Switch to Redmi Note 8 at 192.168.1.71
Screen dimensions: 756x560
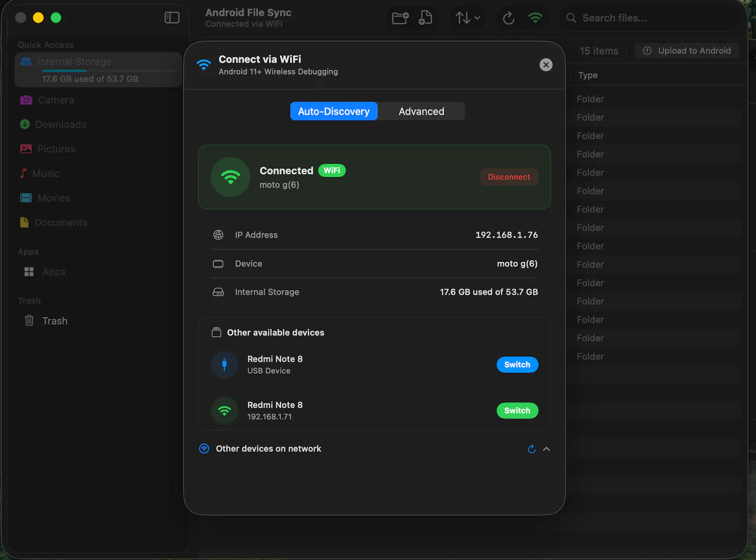pyautogui.click(x=517, y=411)
